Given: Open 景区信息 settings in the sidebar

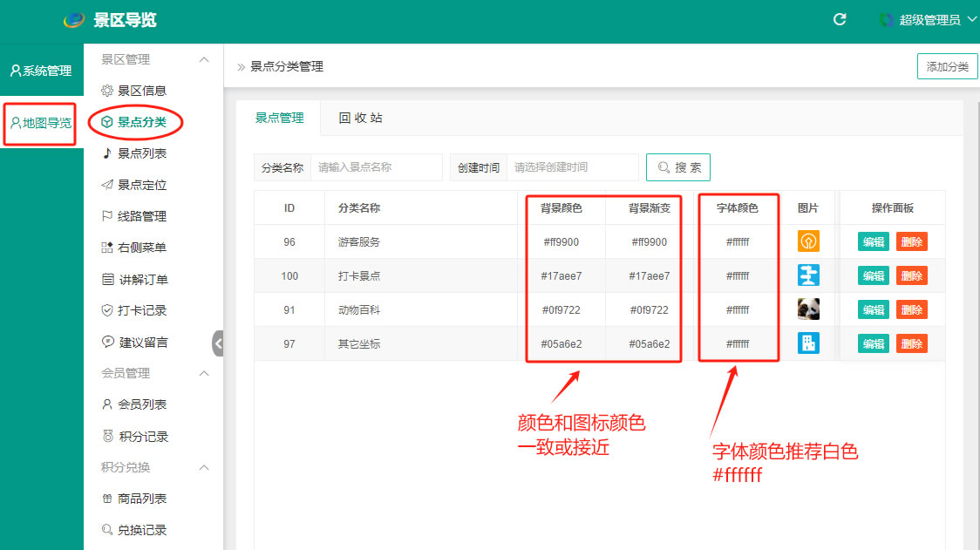Looking at the screenshot, I should click(141, 91).
